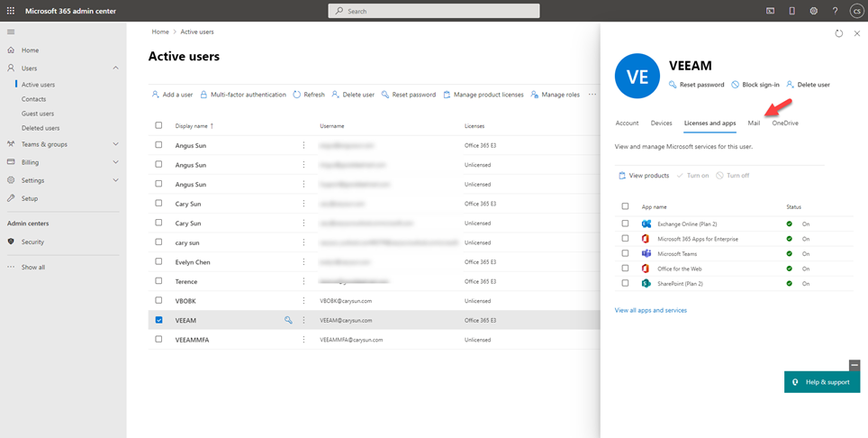Open Setup in left navigation
The width and height of the screenshot is (868, 438).
tap(30, 198)
